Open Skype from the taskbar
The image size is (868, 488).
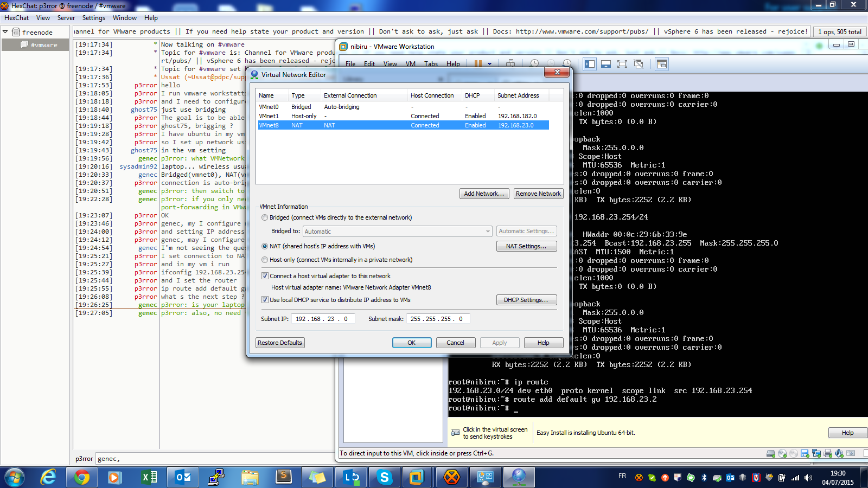385,477
